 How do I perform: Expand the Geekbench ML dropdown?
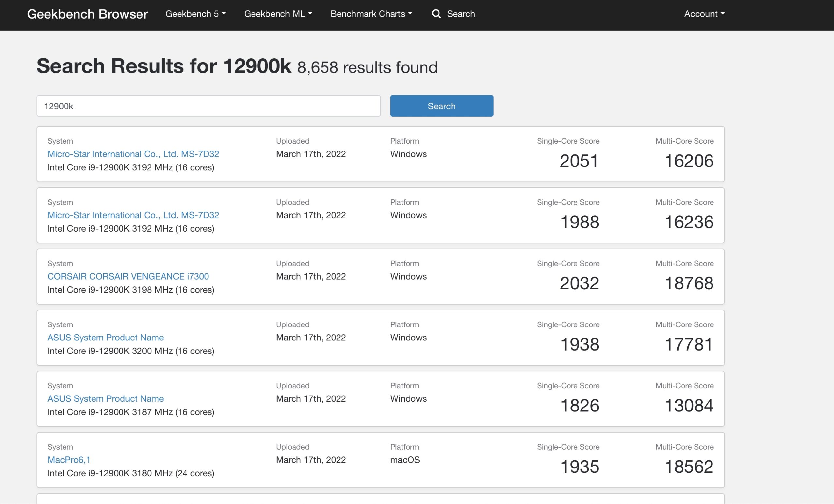click(x=278, y=14)
